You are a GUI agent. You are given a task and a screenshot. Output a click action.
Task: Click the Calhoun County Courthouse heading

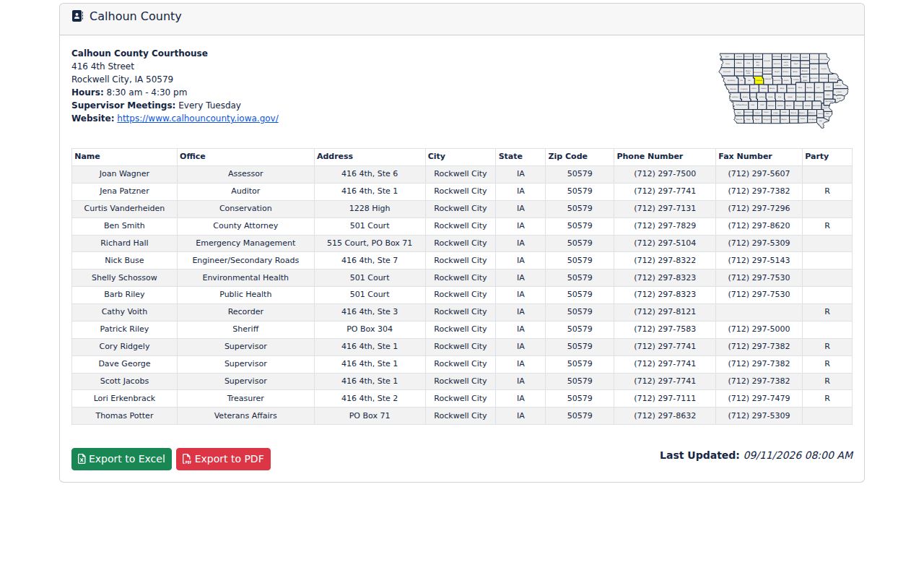coord(139,53)
